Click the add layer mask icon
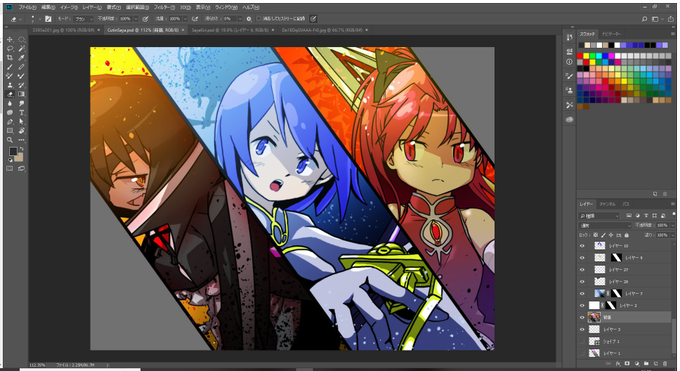This screenshot has height=371, width=680. coord(627,364)
